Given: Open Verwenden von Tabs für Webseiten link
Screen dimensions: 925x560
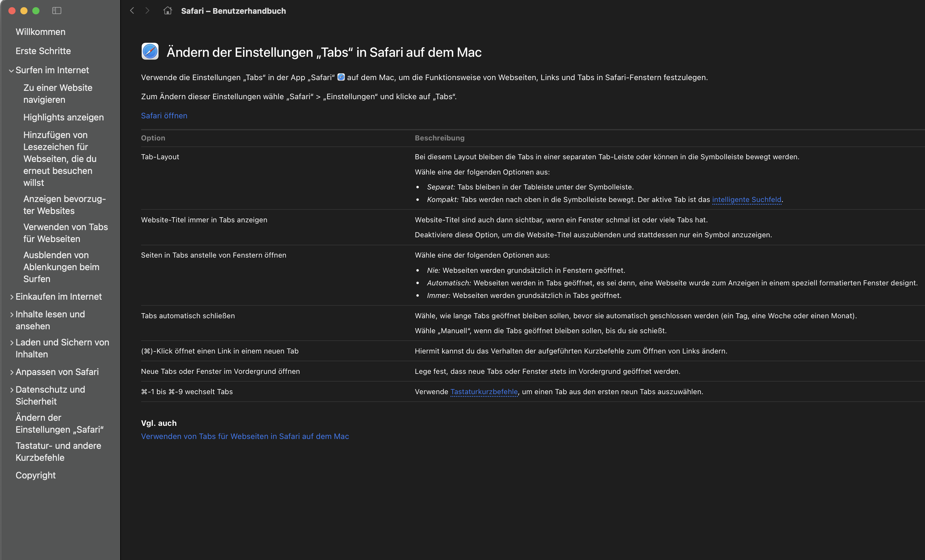Looking at the screenshot, I should click(x=245, y=436).
